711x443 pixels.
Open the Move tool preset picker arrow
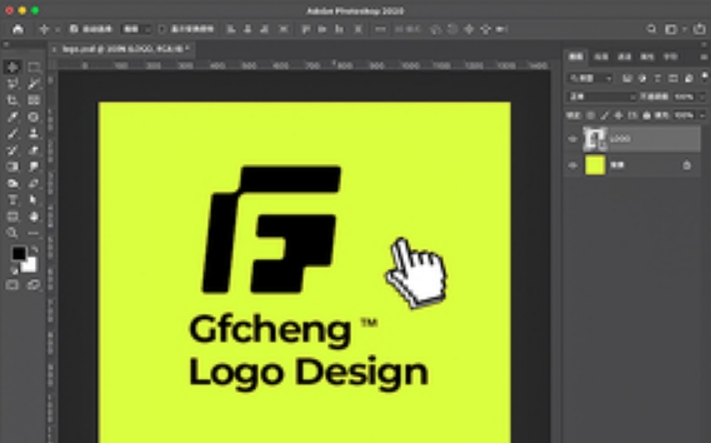point(58,29)
